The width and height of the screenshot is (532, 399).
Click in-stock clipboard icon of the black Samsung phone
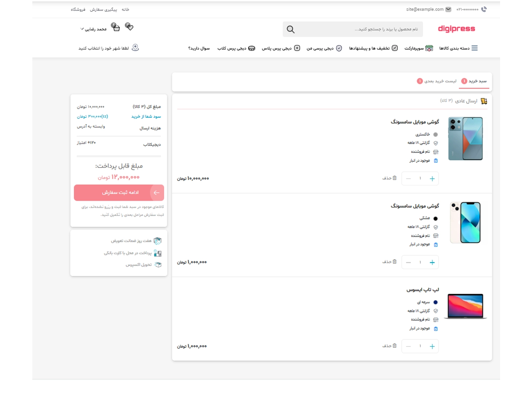(436, 245)
